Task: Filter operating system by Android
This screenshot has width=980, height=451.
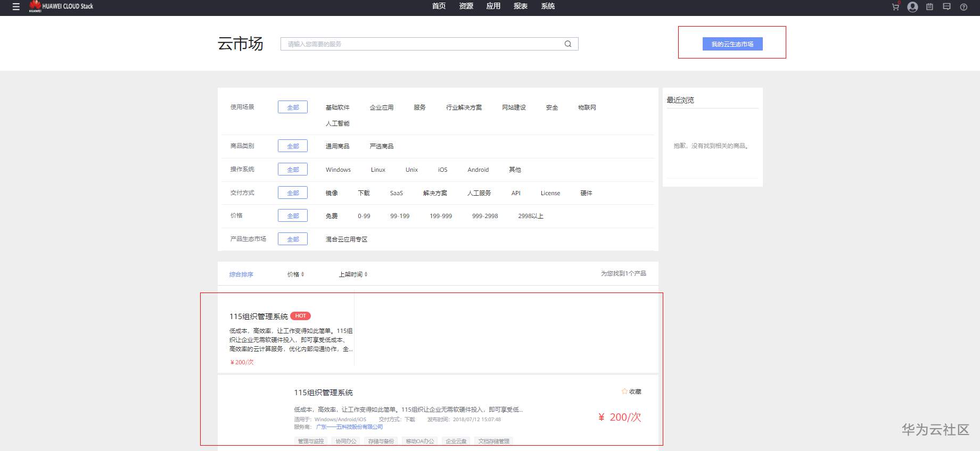Action: tap(478, 170)
